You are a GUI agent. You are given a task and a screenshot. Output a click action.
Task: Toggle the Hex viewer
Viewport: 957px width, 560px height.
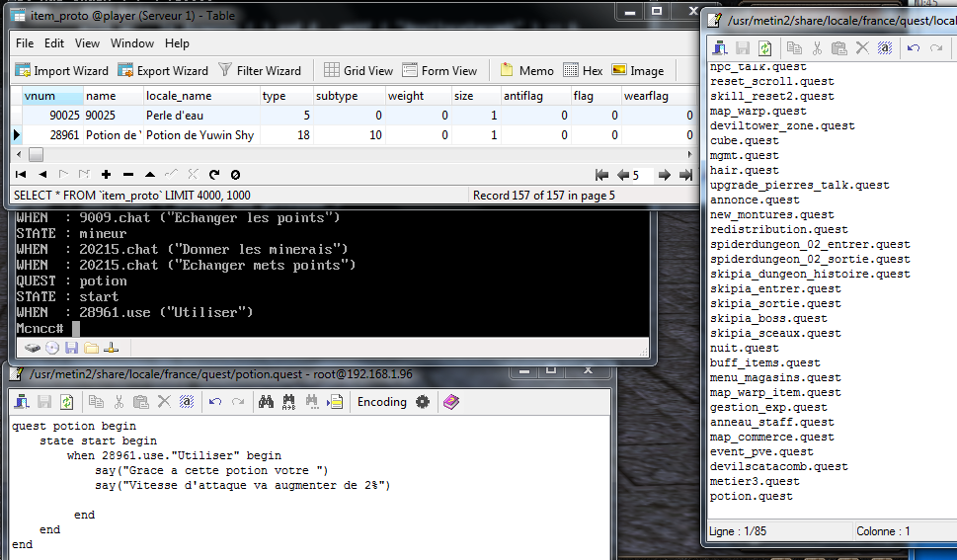583,71
